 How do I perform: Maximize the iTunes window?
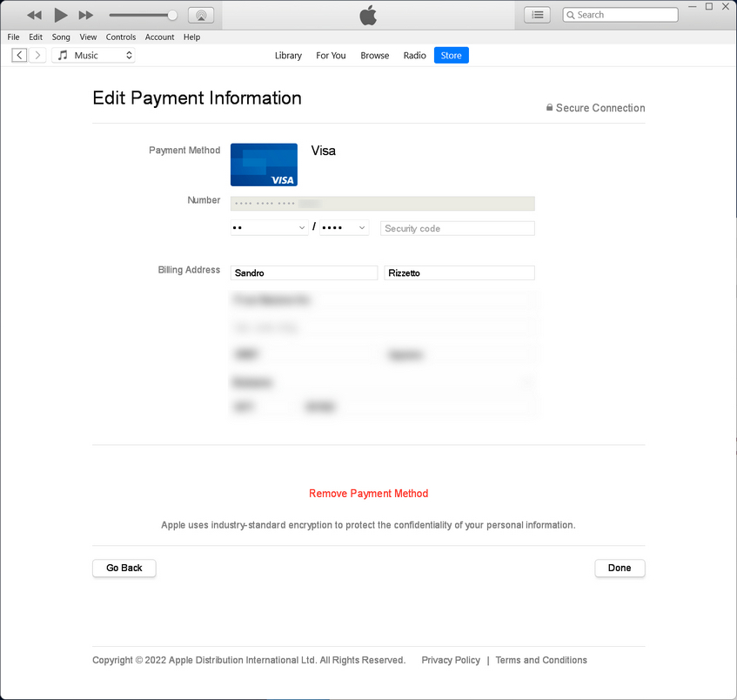(709, 7)
